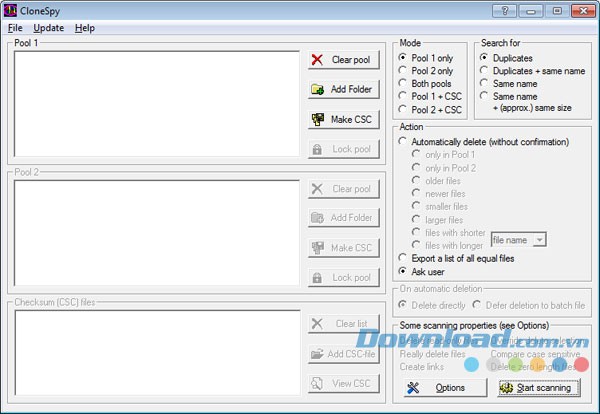Add a folder to Pool 1
The height and width of the screenshot is (414, 600).
[x=343, y=90]
